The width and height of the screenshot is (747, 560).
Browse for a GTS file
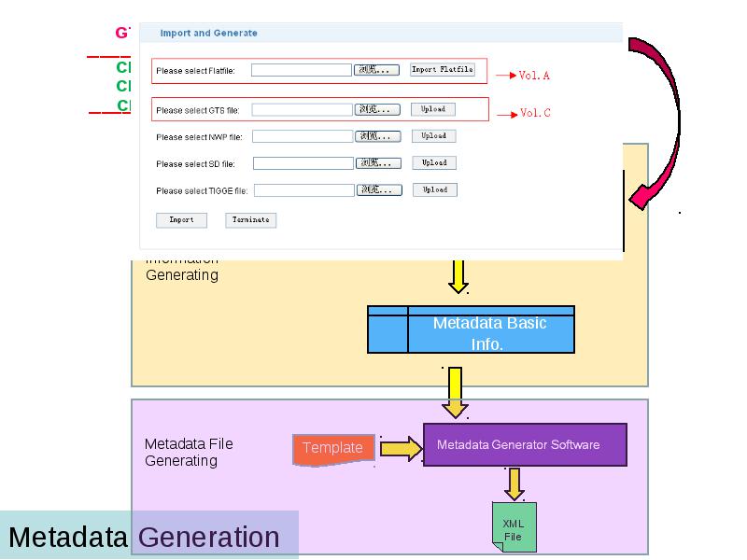point(377,109)
